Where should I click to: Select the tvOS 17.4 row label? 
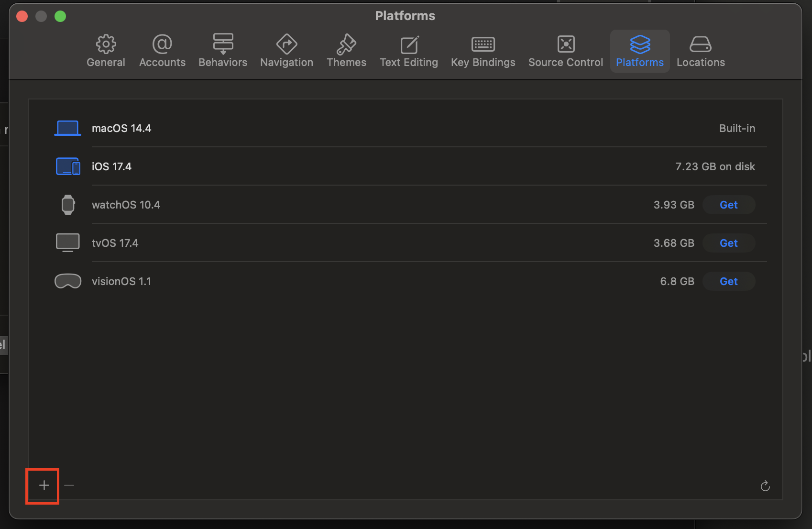point(115,243)
